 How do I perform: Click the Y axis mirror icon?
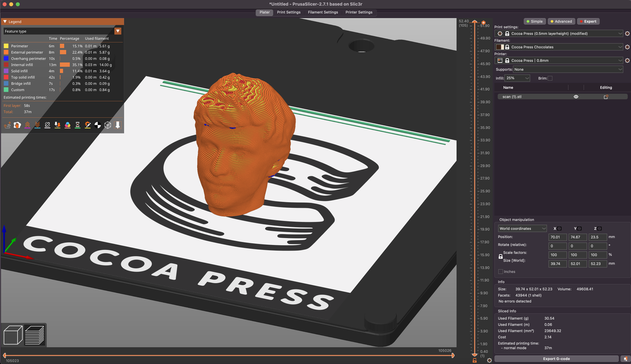click(579, 228)
